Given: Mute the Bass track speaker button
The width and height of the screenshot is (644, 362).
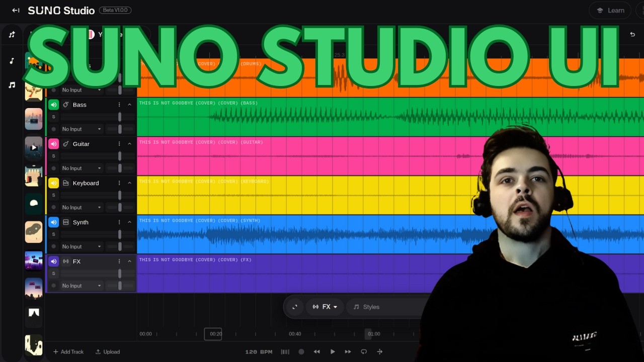Looking at the screenshot, I should tap(54, 105).
